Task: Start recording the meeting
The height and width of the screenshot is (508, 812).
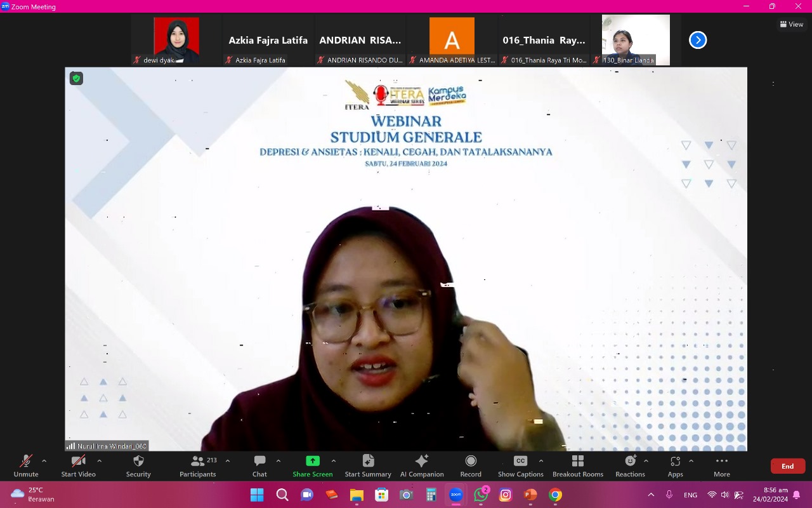Action: pyautogui.click(x=471, y=465)
